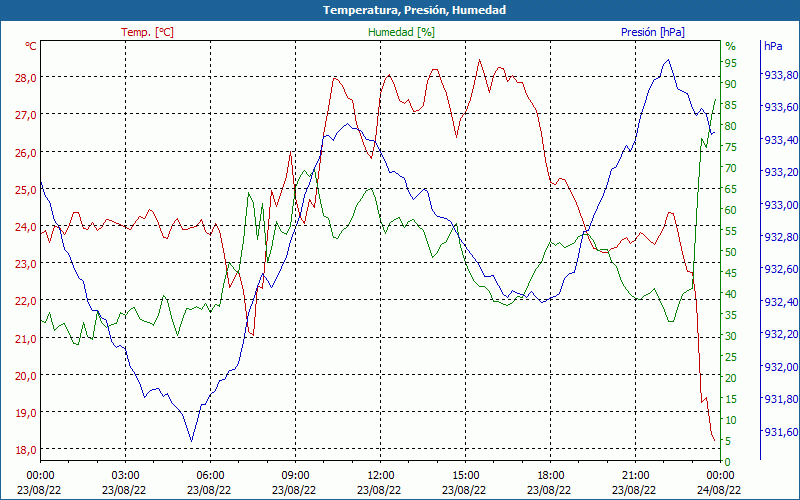Click the 21,0 temperature axis value
The width and height of the screenshot is (800, 500).
26,338
